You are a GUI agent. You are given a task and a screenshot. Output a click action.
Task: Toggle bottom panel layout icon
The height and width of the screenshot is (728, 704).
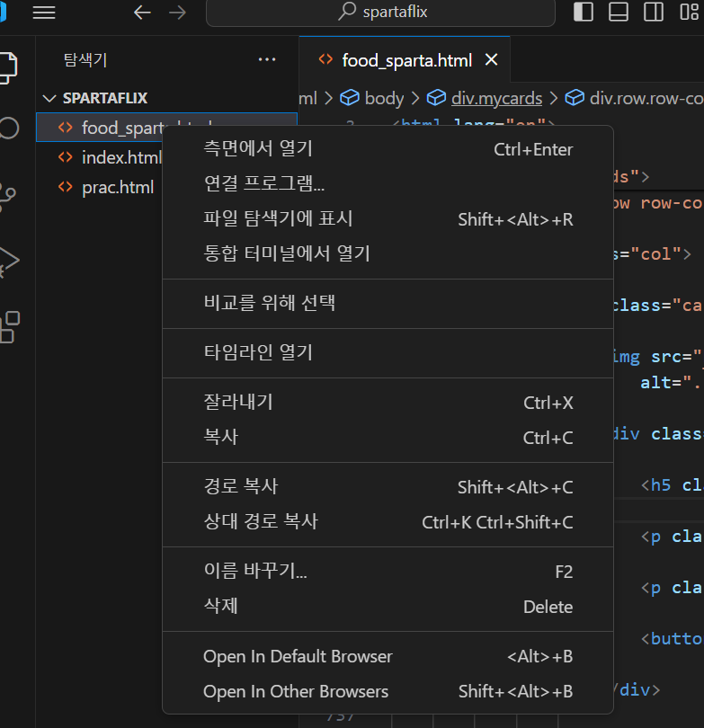(619, 12)
